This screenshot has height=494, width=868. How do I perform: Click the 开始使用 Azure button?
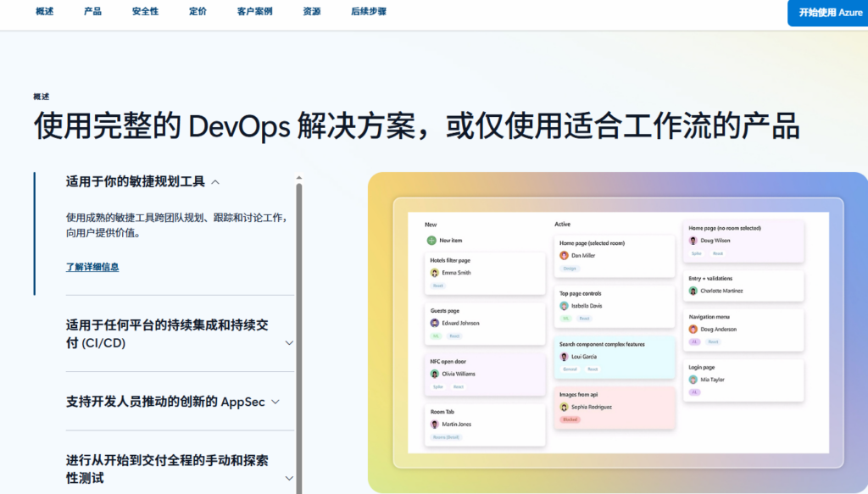coord(829,13)
